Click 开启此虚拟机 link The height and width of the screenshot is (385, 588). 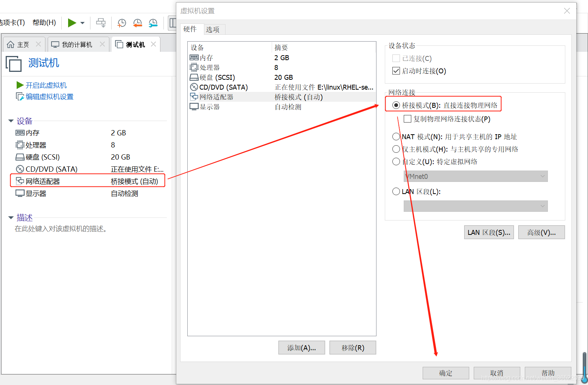pyautogui.click(x=46, y=85)
